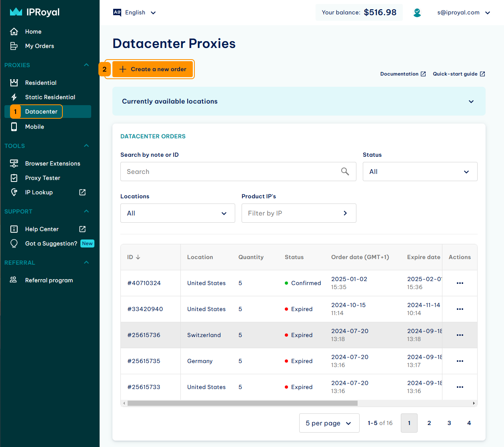Click the search magnifier icon
This screenshot has height=447, width=504.
(x=345, y=172)
